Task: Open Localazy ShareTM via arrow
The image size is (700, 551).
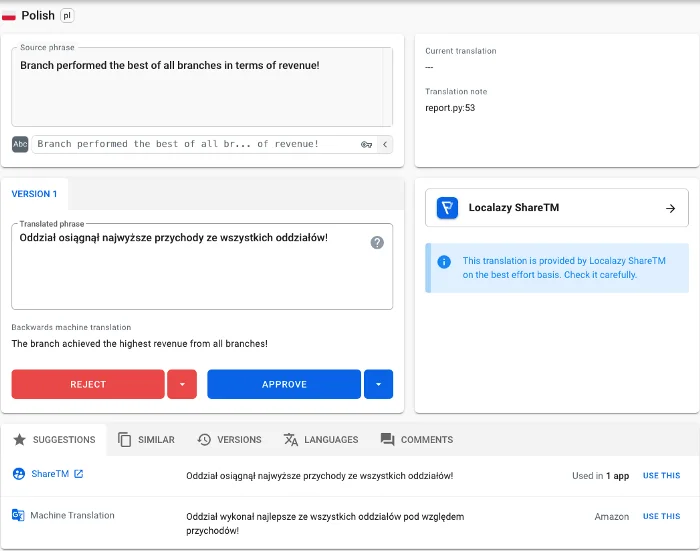Action: pyautogui.click(x=670, y=208)
